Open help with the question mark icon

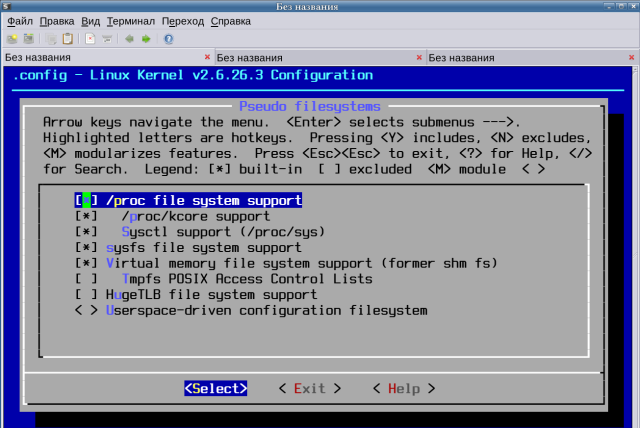click(x=169, y=39)
